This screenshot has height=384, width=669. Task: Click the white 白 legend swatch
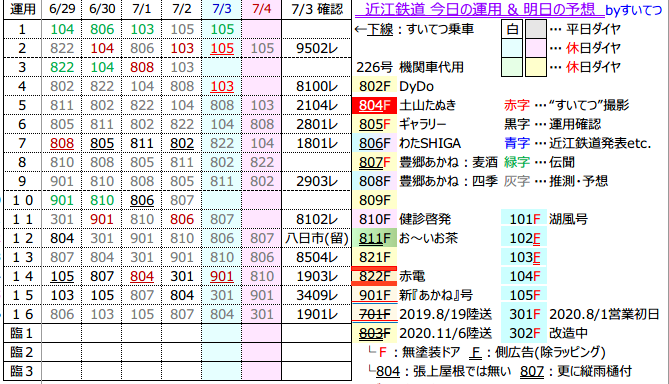click(512, 29)
